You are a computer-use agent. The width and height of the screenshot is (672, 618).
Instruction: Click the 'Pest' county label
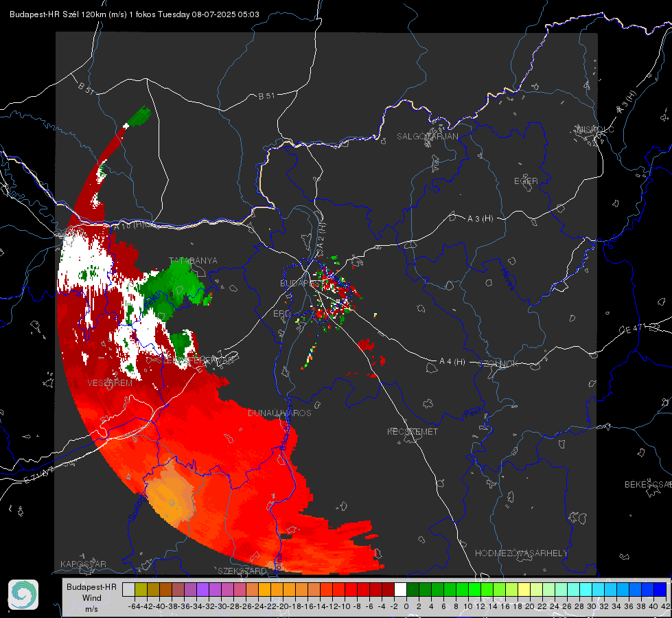(473, 413)
